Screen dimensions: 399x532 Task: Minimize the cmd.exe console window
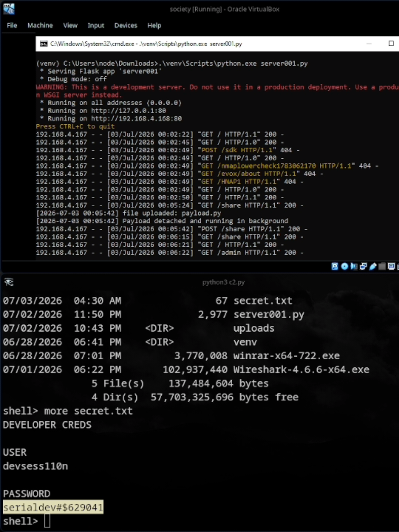369,44
